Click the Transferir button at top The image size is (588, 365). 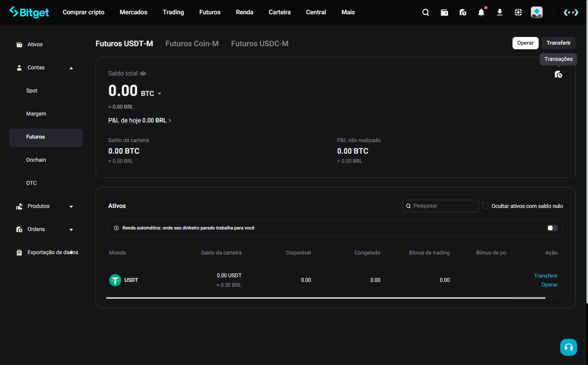click(x=558, y=43)
